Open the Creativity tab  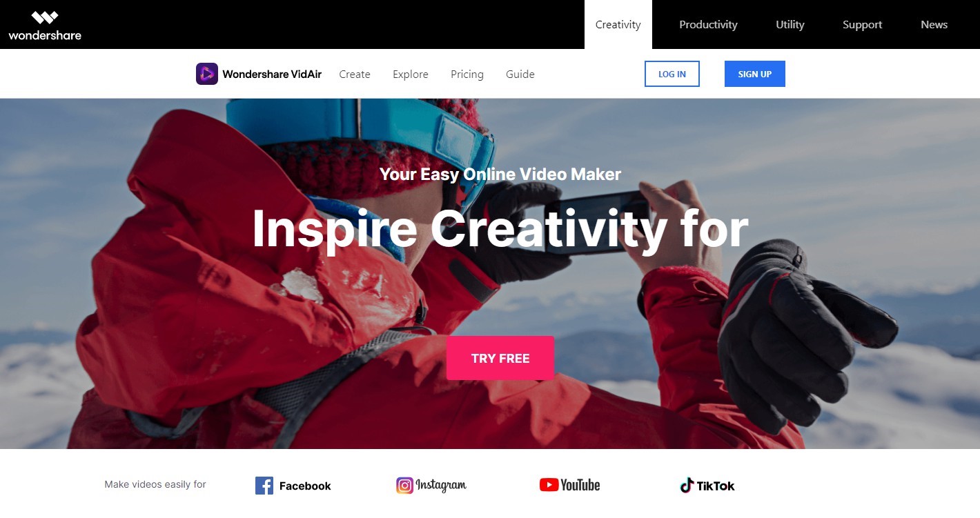coord(618,24)
